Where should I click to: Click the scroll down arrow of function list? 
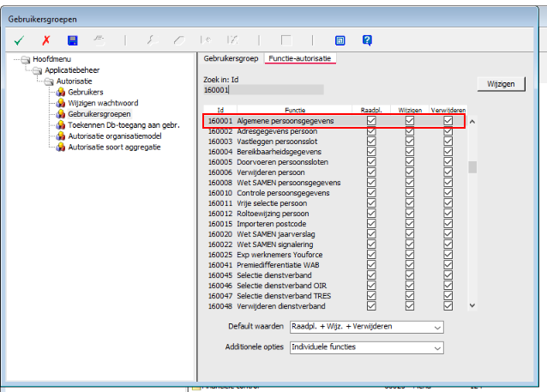472,305
